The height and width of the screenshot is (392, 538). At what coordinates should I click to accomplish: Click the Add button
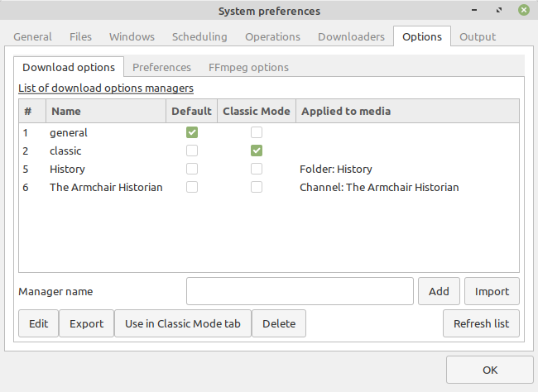tap(439, 291)
